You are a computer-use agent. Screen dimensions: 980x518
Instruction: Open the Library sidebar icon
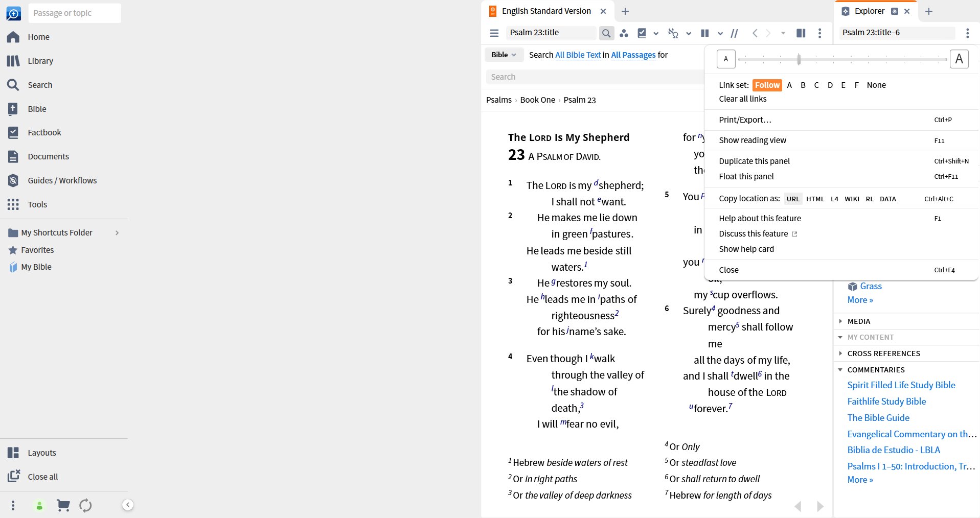point(13,61)
